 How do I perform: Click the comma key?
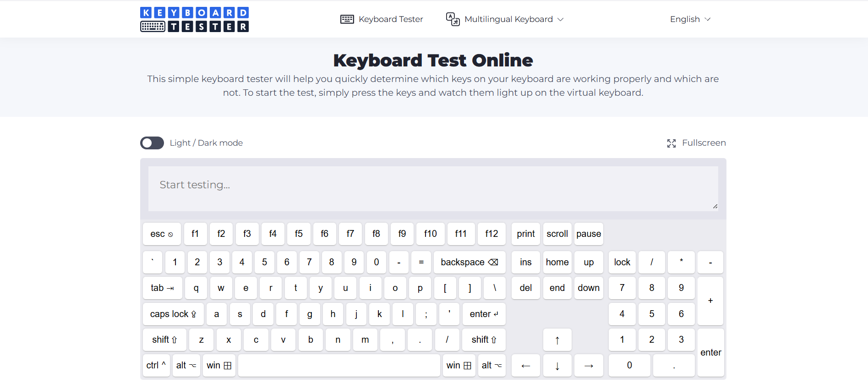point(393,340)
